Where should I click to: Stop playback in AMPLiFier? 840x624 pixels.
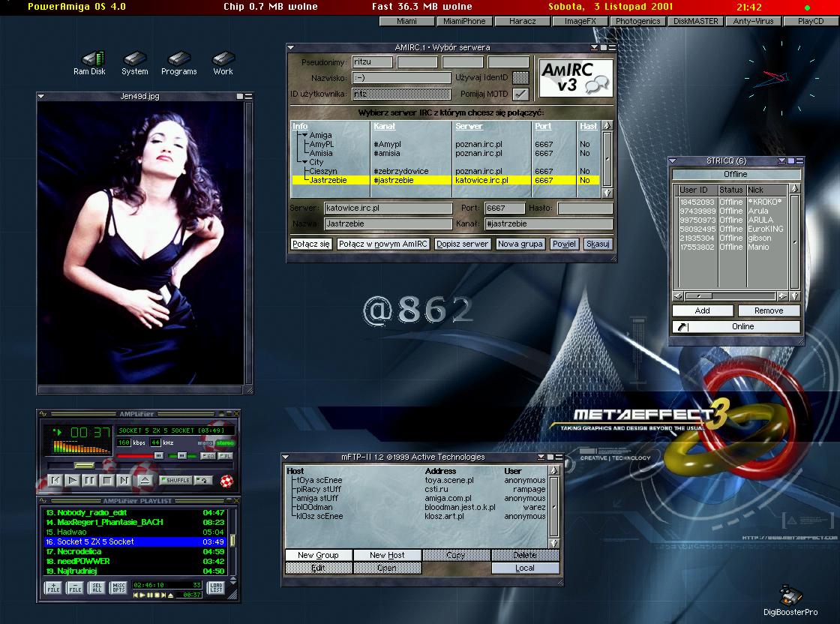click(x=106, y=481)
